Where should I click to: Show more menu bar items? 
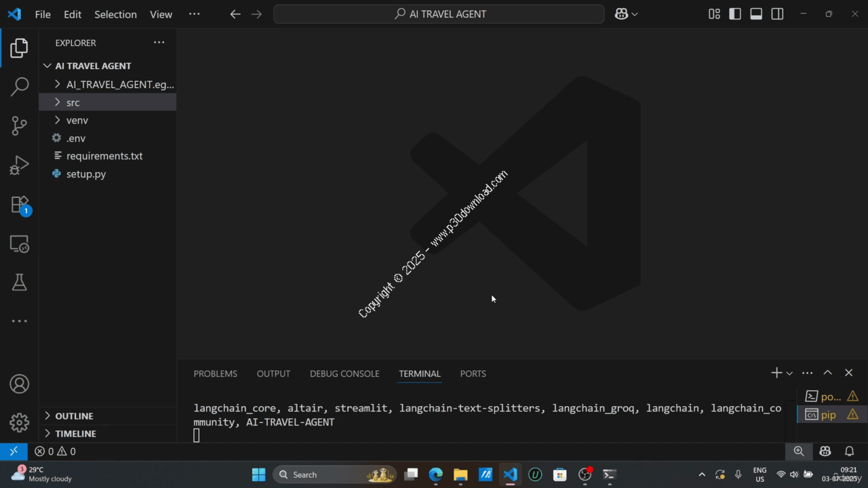(x=194, y=14)
